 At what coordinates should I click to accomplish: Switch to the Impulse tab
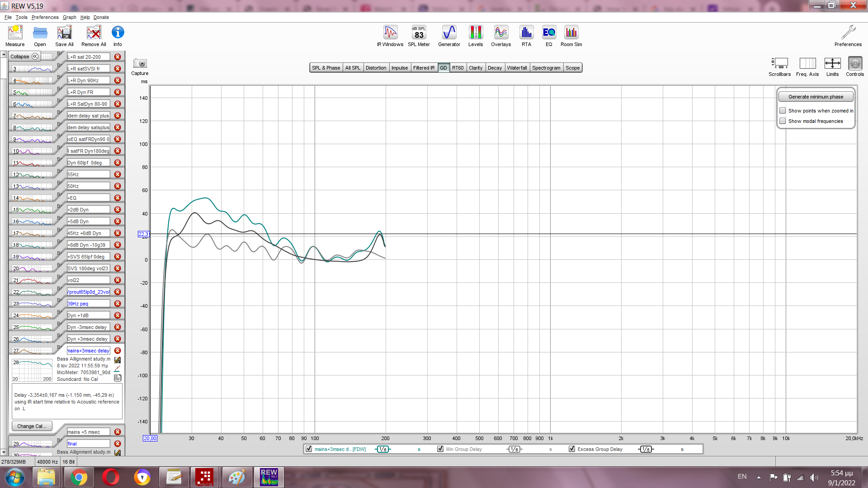point(400,68)
